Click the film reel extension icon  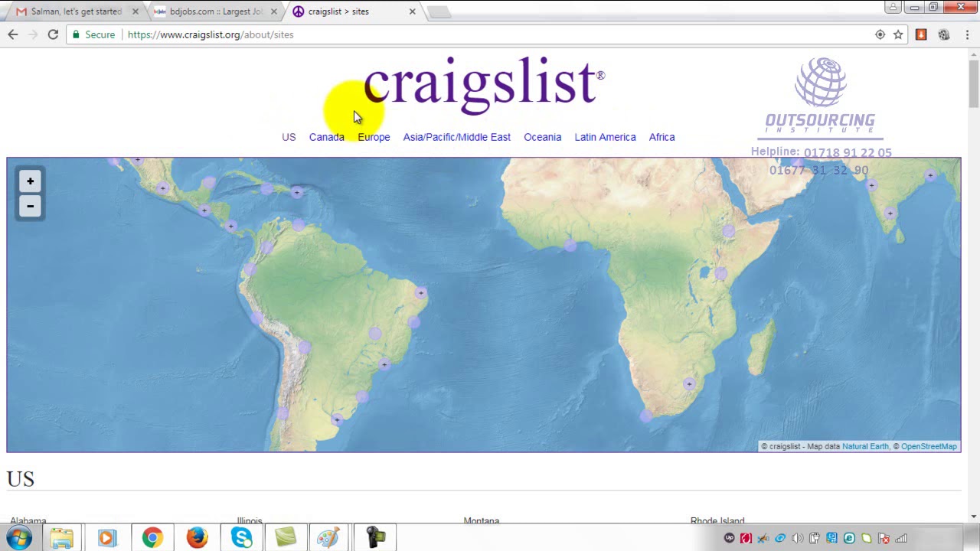[x=943, y=34]
